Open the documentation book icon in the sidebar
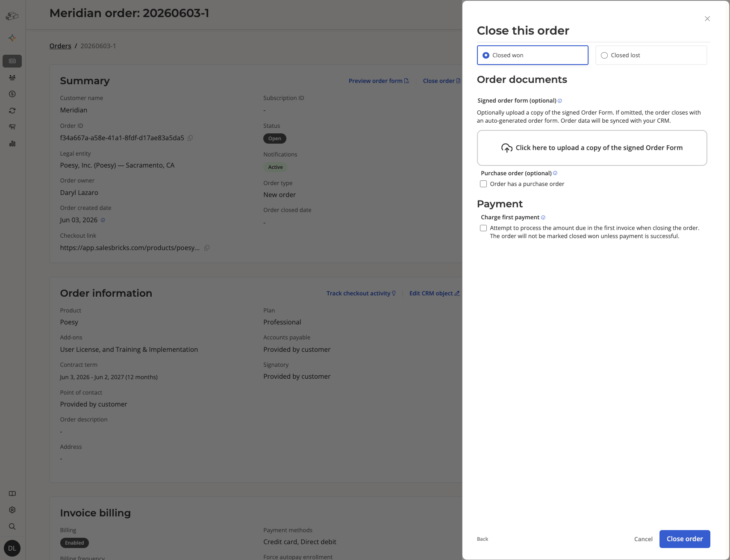The image size is (730, 560). pos(12,494)
